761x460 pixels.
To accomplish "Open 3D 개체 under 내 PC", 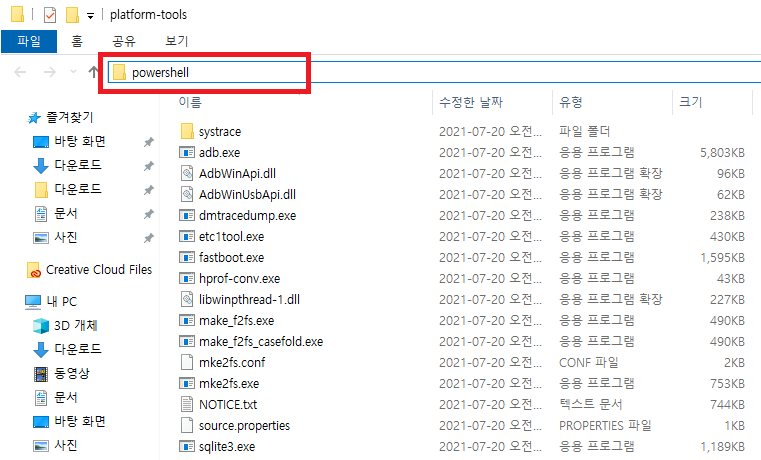I will pos(75,326).
